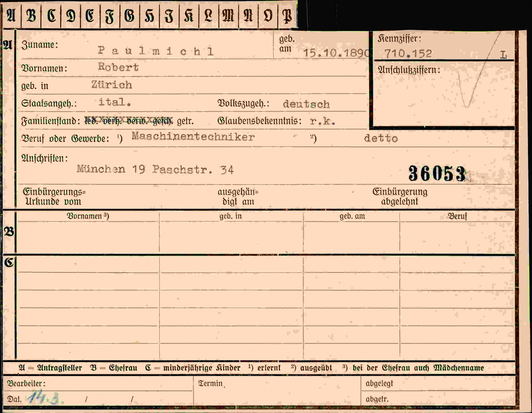
Task: Click the 'Anschlußziffern:' label
Action: click(x=409, y=70)
